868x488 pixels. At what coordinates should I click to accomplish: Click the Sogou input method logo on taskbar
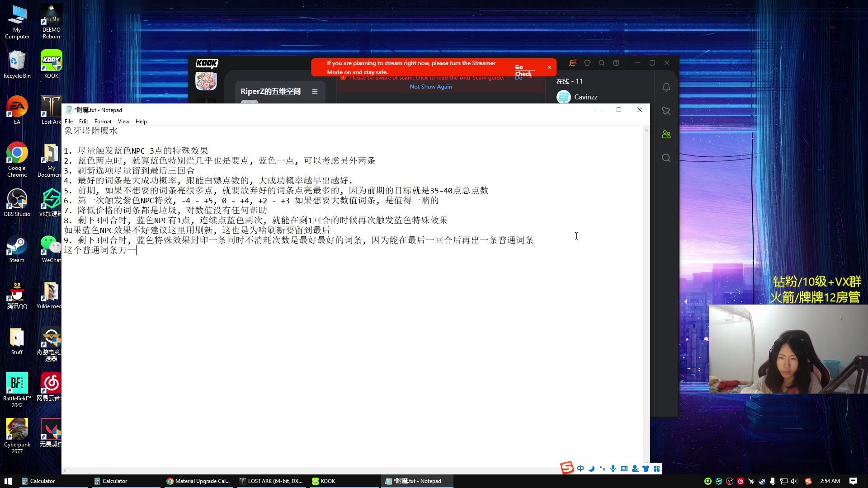click(567, 469)
